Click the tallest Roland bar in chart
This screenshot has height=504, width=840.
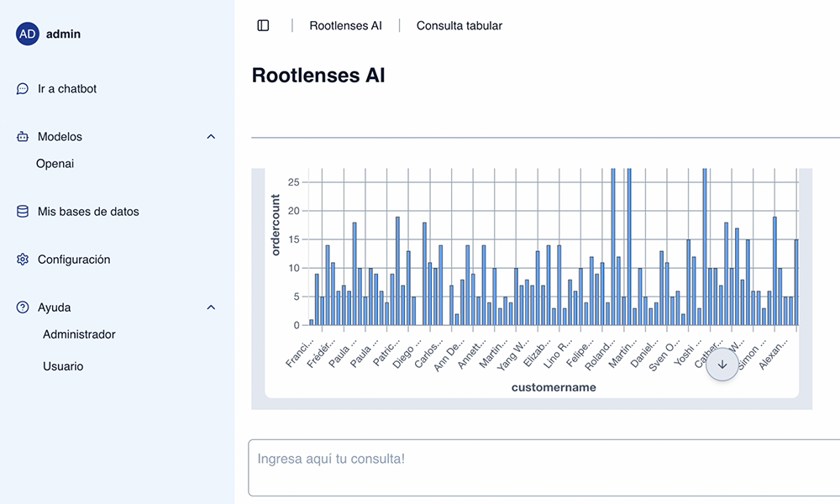(613, 246)
